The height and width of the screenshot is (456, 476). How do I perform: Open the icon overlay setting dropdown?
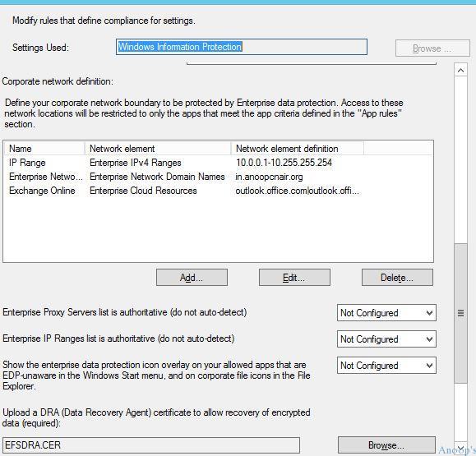[x=386, y=366]
